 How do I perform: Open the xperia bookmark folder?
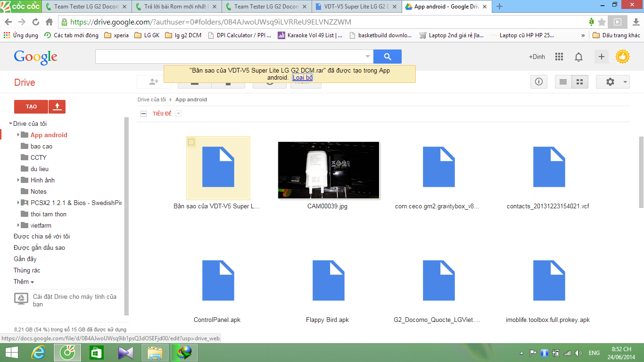point(116,35)
